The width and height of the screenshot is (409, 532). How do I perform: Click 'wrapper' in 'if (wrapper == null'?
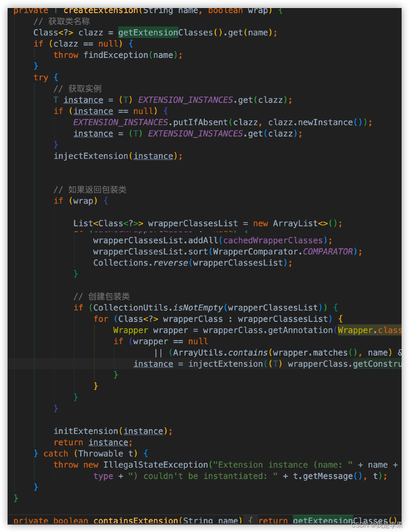pyautogui.click(x=150, y=342)
